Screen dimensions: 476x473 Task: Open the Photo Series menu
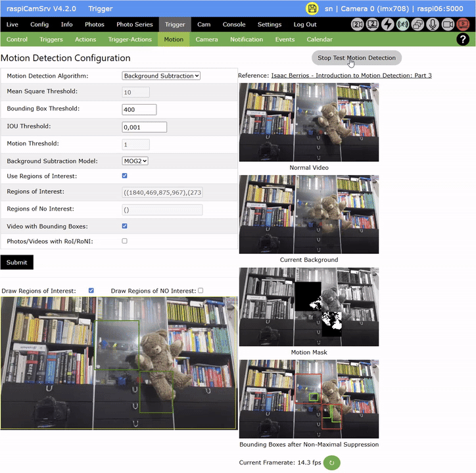pyautogui.click(x=135, y=24)
